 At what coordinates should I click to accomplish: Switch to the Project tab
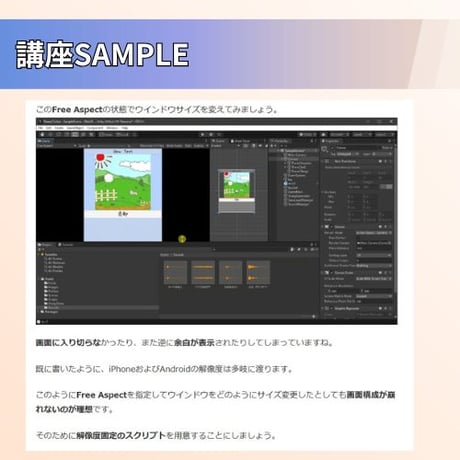45,245
